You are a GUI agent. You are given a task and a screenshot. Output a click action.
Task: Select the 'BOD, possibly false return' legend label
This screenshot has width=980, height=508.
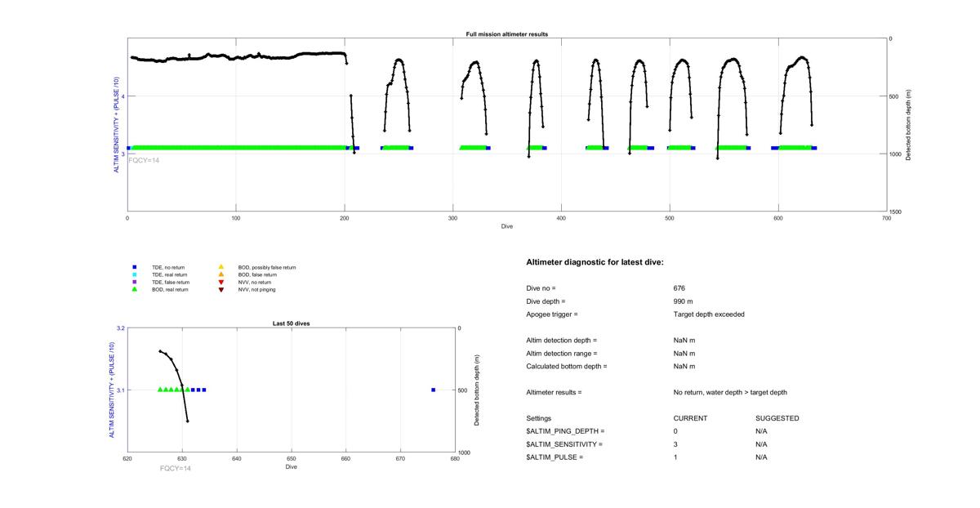pyautogui.click(x=267, y=267)
